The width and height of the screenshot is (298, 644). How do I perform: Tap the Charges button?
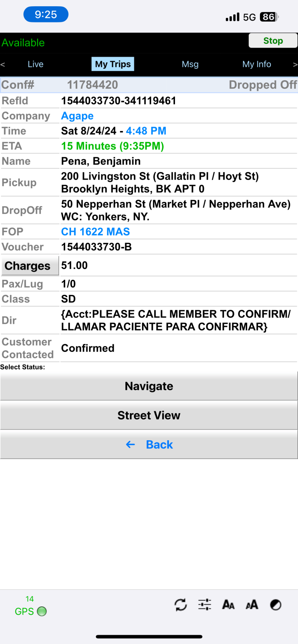28,266
